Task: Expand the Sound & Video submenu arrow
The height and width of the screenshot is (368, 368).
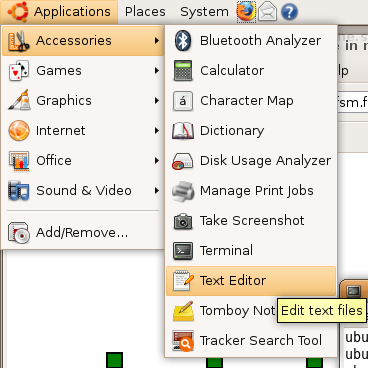Action: (x=157, y=191)
